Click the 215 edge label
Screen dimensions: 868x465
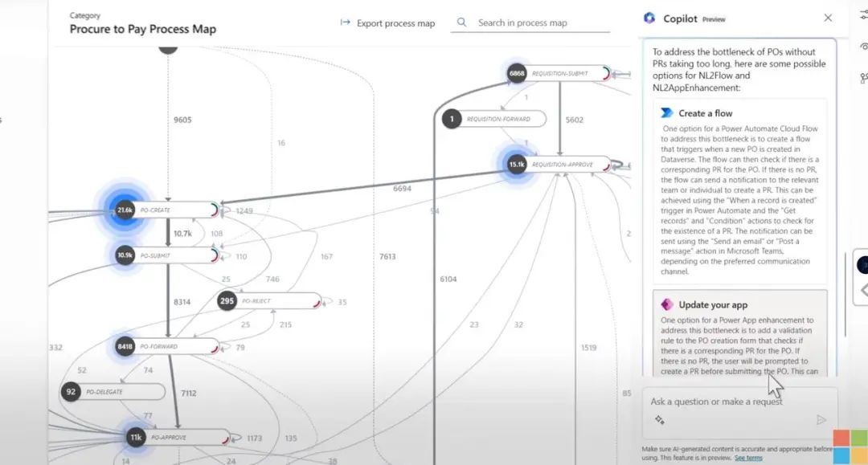click(x=285, y=324)
